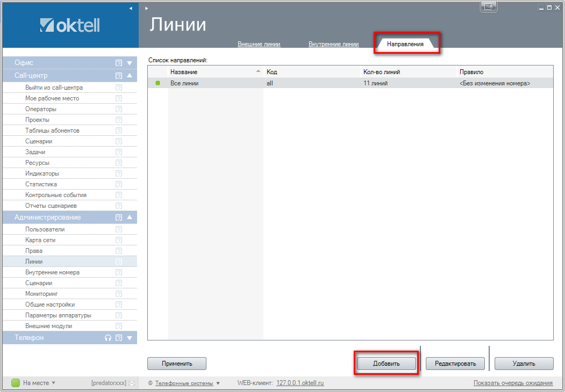Screen dimensions: 565x392
Task: Click help icon beside Статистика
Action: click(119, 184)
